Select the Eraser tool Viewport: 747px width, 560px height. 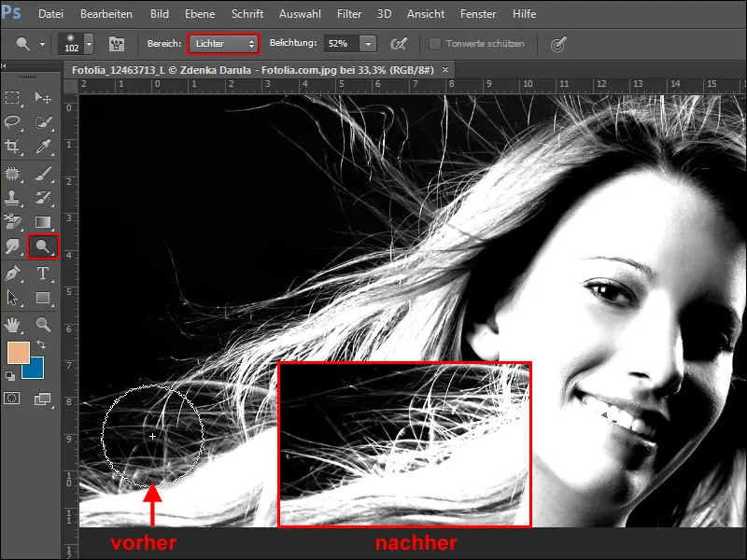click(x=12, y=222)
